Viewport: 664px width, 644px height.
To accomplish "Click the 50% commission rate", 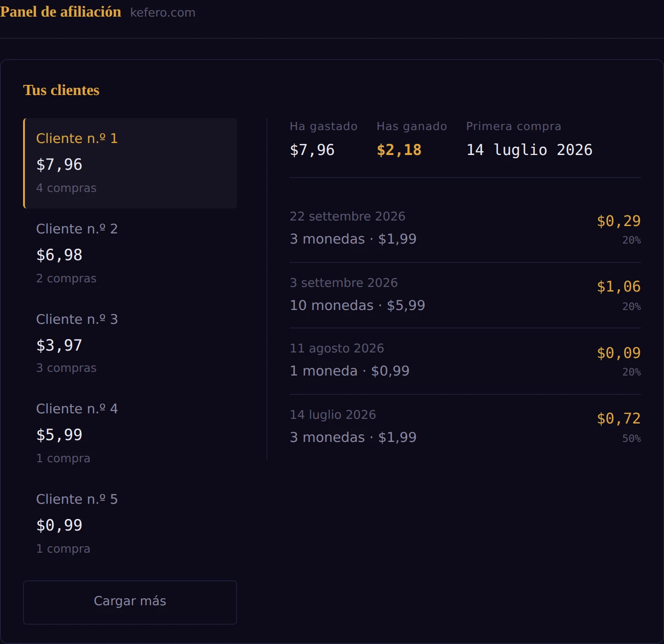I will [x=632, y=439].
